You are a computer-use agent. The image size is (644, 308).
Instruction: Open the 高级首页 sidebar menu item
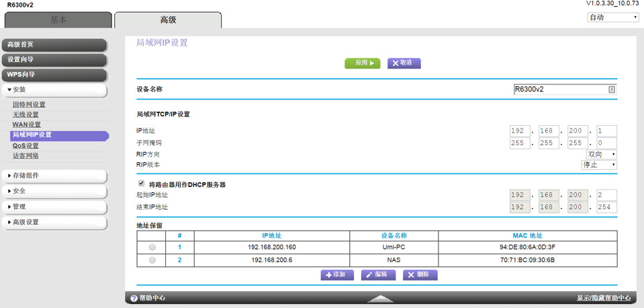(x=54, y=45)
